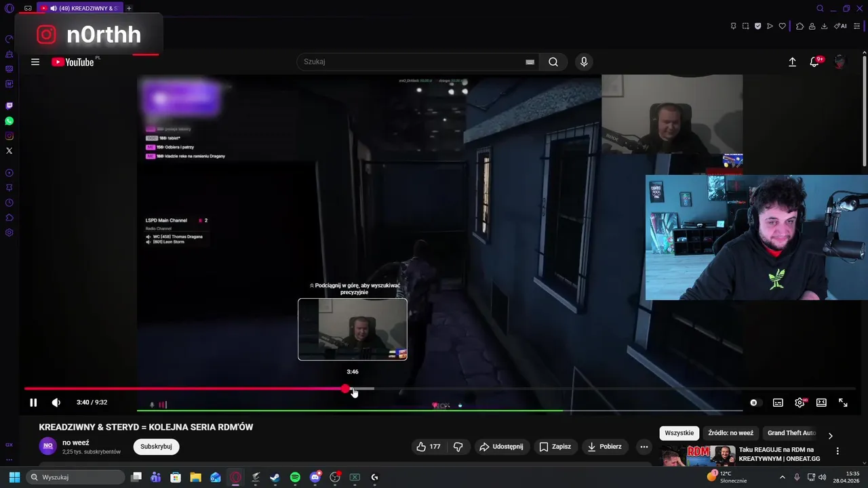
Task: Open WhatsApp in the Opera sidebar
Action: (9, 121)
